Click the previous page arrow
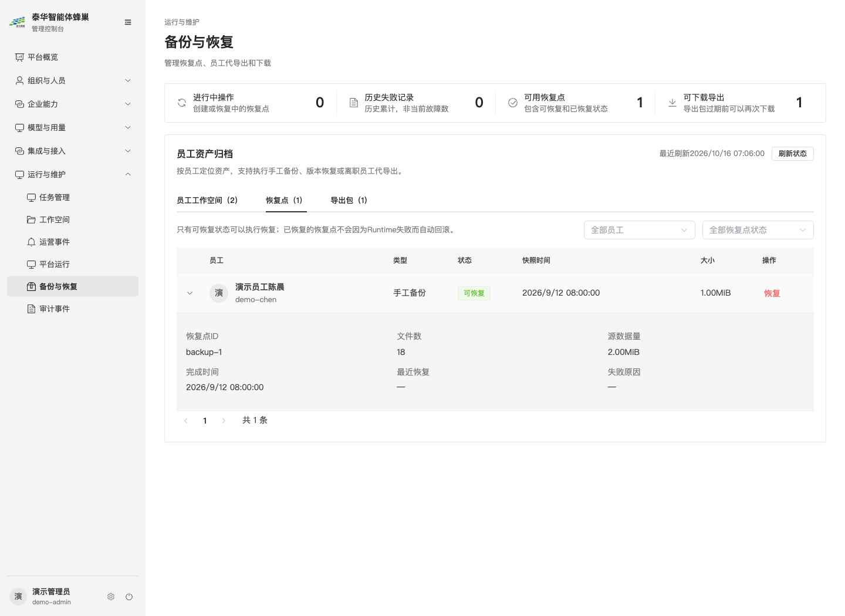This screenshot has height=616, width=845. click(186, 421)
